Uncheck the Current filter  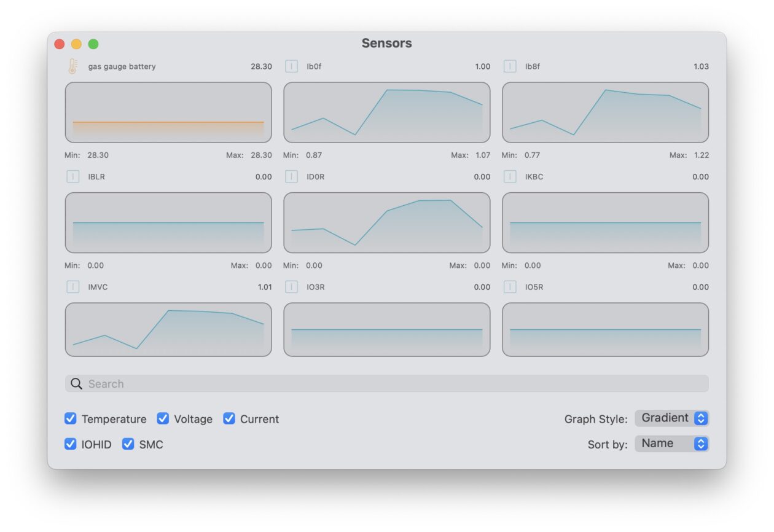[x=229, y=419]
